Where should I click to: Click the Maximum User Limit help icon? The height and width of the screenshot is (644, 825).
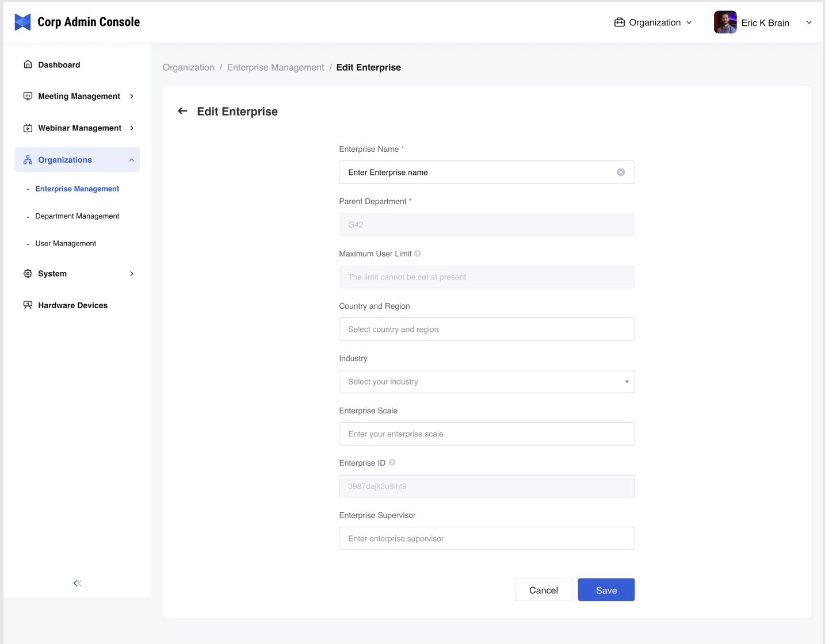click(x=418, y=254)
